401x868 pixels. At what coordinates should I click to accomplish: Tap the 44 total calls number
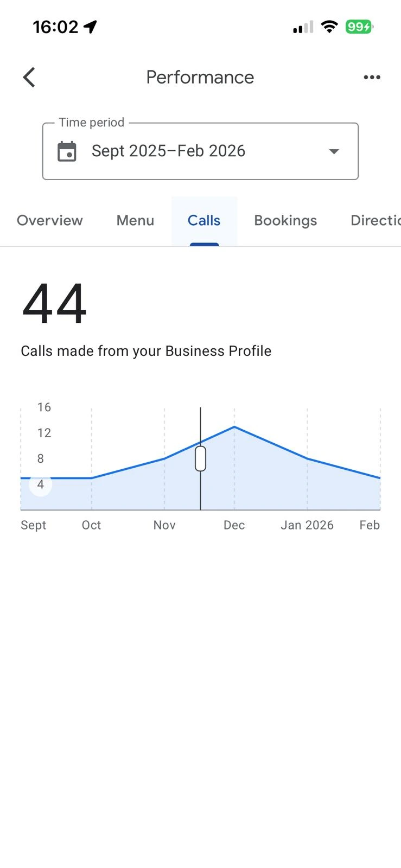coord(54,304)
